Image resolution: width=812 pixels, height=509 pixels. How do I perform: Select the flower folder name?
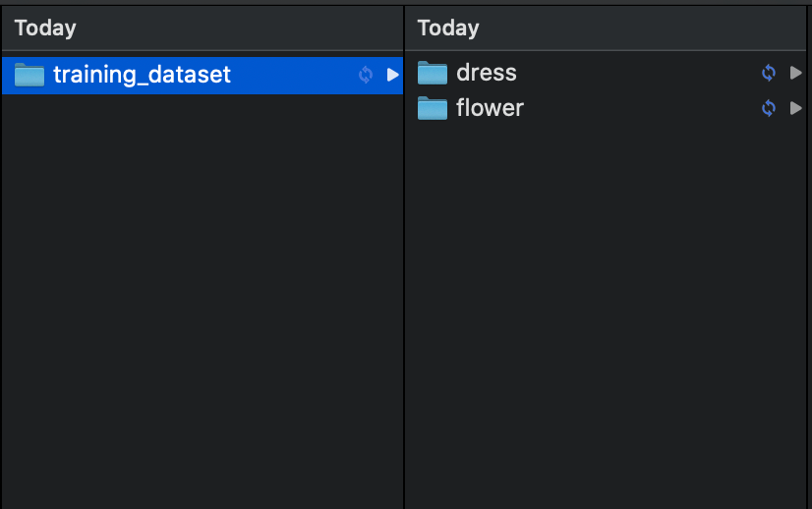click(x=490, y=108)
